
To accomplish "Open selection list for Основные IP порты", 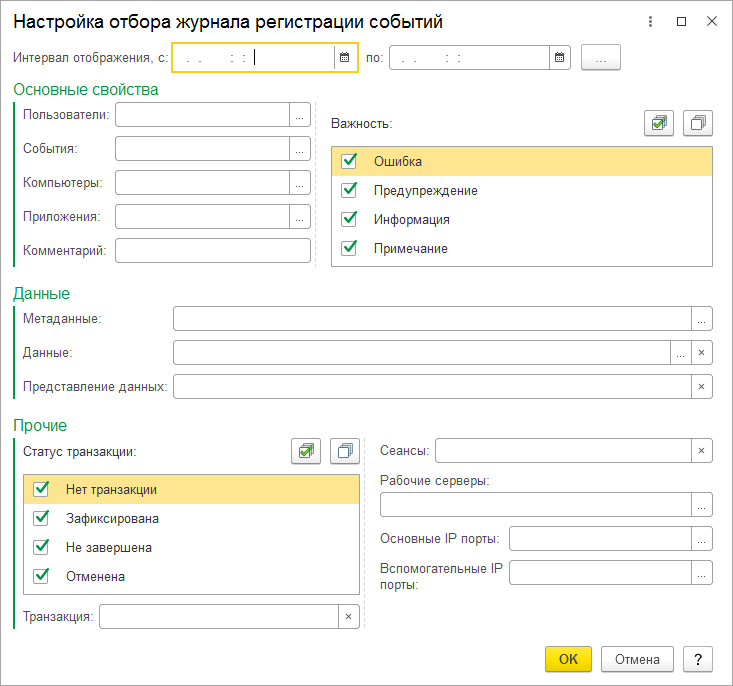I will (701, 539).
